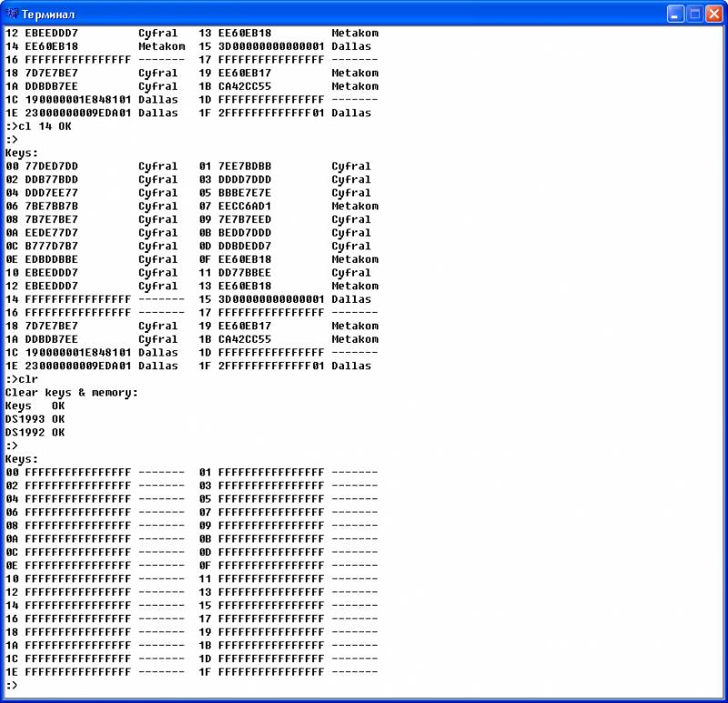Click the Терминал window title bar icon
This screenshot has height=703, width=728.
(12, 14)
